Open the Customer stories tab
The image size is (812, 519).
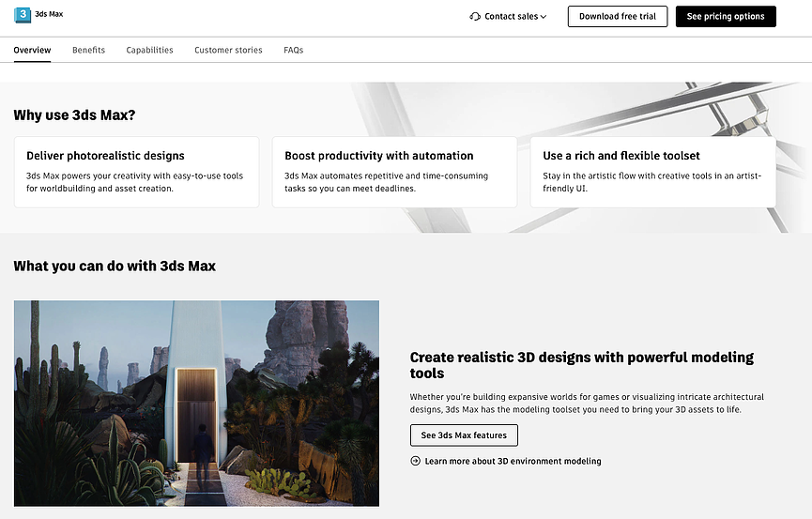point(228,51)
